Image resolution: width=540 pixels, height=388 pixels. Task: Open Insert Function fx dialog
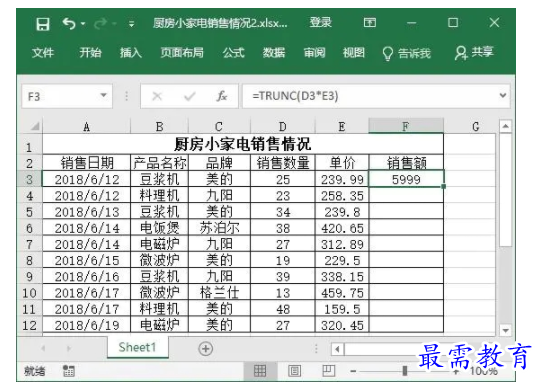coord(221,96)
